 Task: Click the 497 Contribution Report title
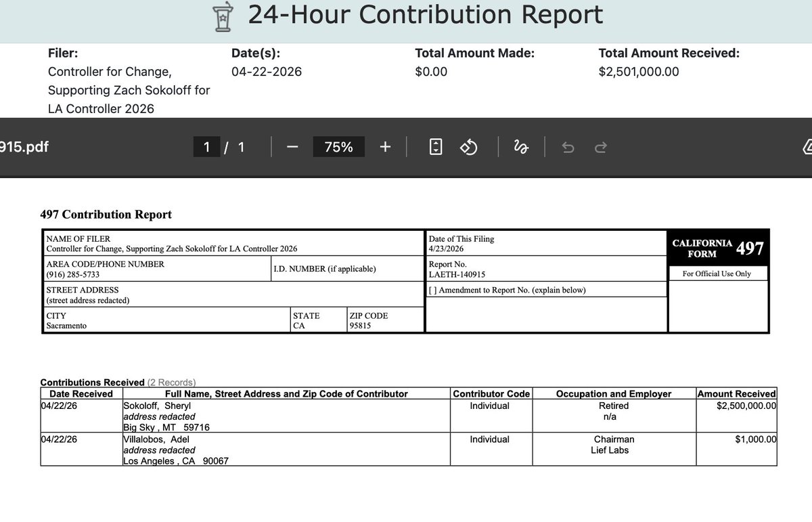[x=106, y=215]
